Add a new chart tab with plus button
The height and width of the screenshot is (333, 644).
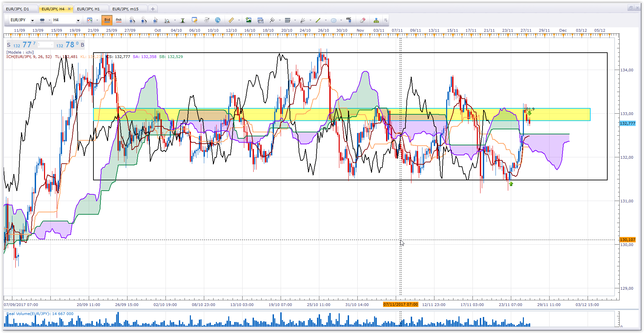[153, 9]
